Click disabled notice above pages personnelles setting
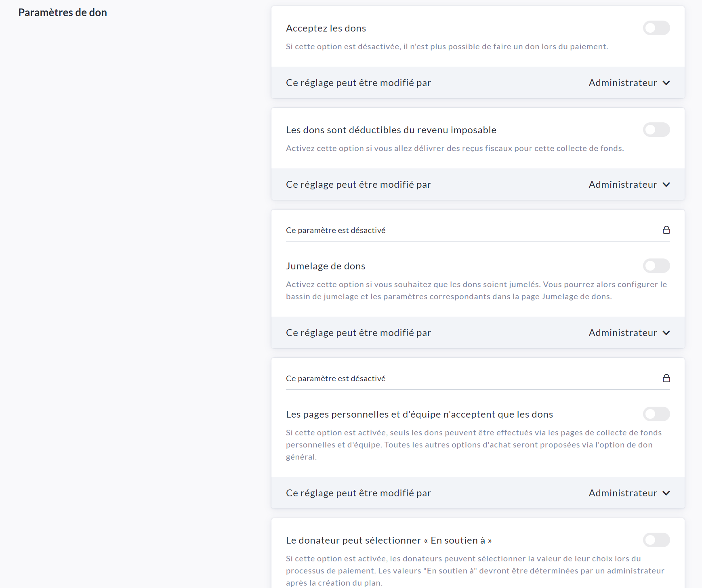 (335, 378)
